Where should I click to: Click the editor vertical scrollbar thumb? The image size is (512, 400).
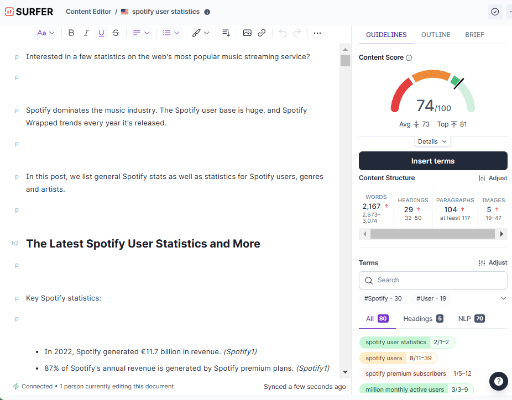tap(345, 61)
